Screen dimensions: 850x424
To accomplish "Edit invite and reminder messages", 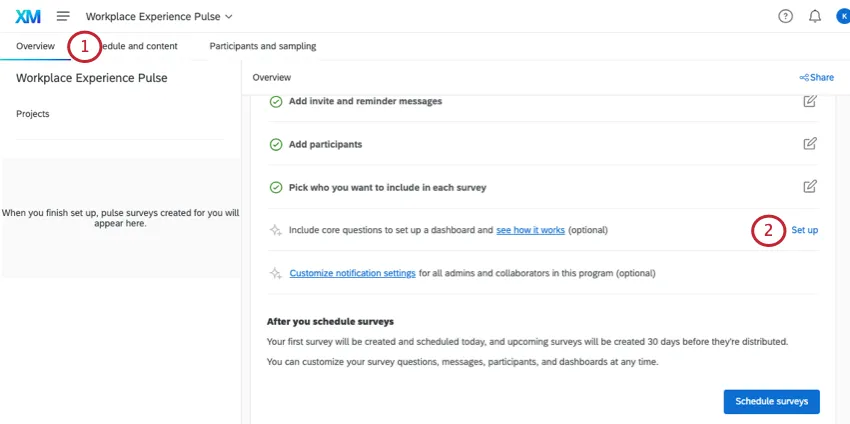I will 810,101.
